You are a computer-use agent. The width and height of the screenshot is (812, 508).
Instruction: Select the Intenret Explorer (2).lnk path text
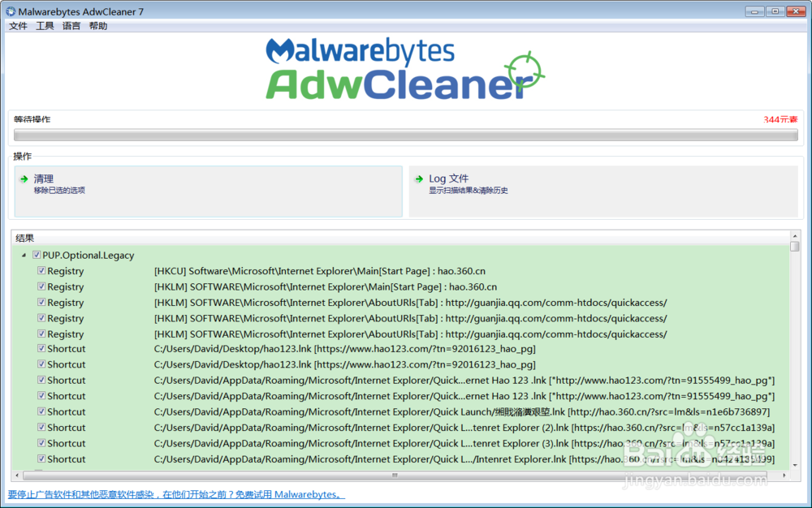(464, 428)
